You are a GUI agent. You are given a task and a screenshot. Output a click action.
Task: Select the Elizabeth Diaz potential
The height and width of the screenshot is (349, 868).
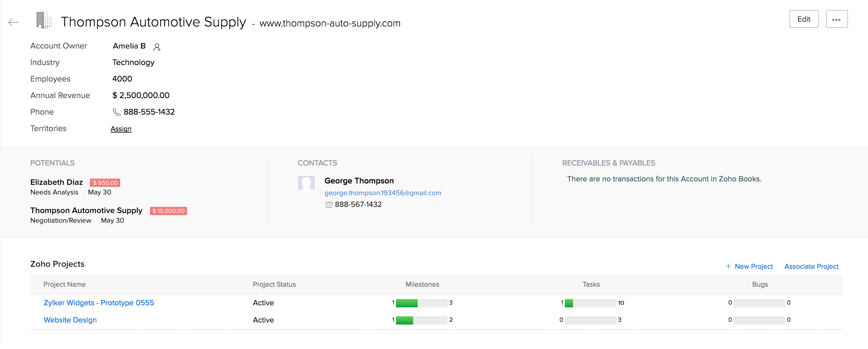tap(57, 182)
